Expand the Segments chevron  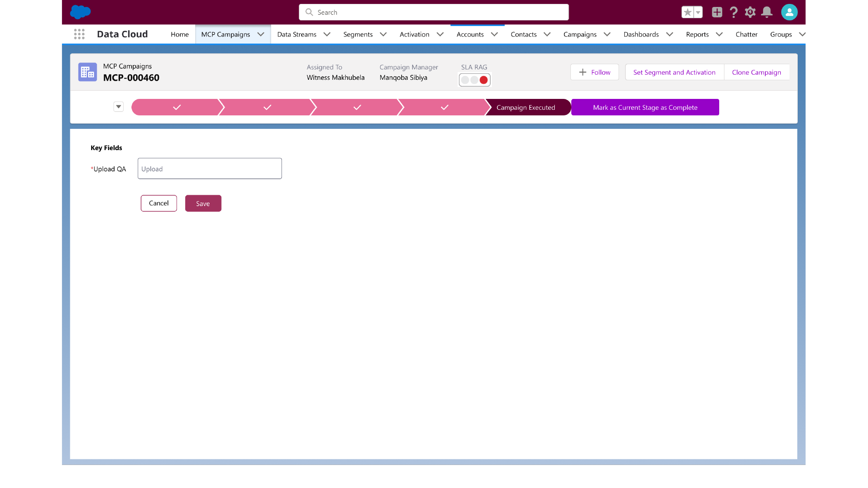383,34
